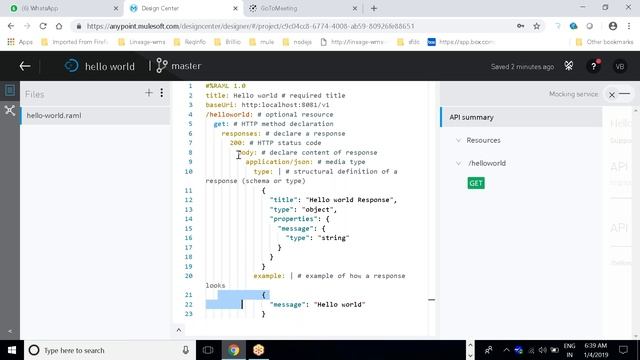Expand the bottom panel caret under editor
The height and width of the screenshot is (360, 640).
point(179,330)
